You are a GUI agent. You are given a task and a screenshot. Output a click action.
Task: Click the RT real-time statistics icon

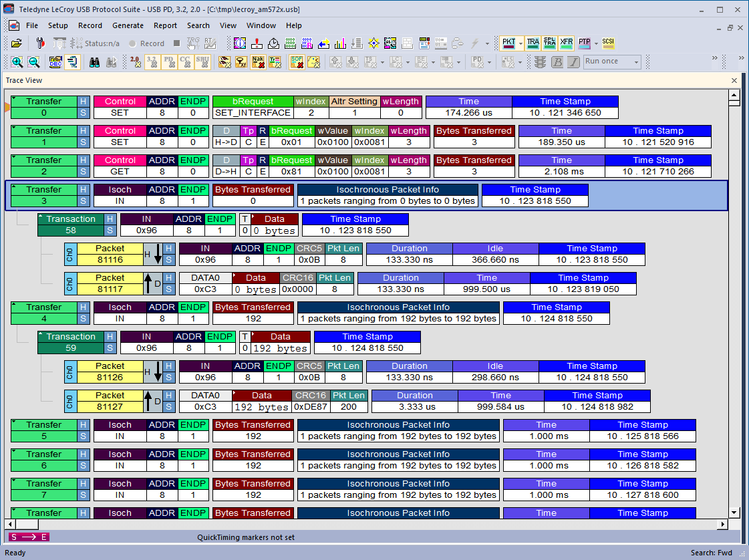[x=210, y=43]
